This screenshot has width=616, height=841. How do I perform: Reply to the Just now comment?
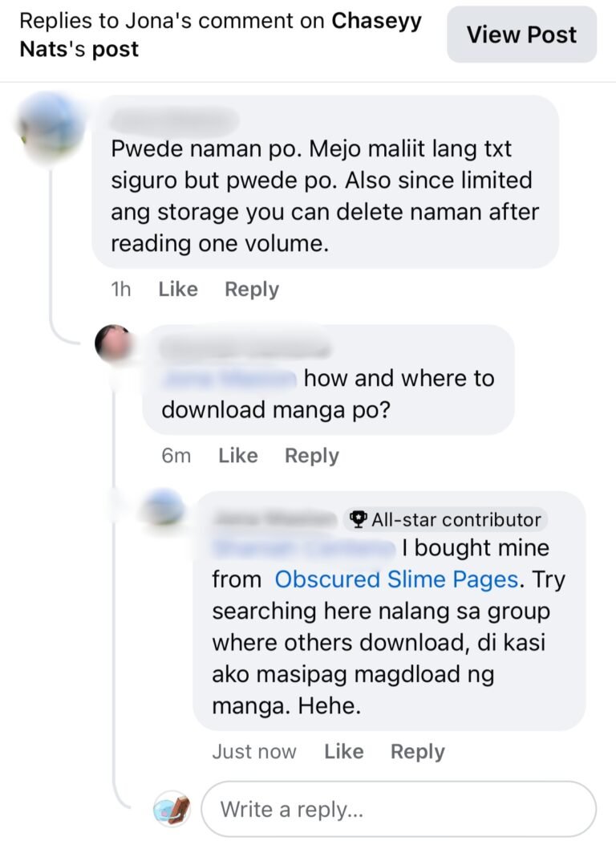418,751
